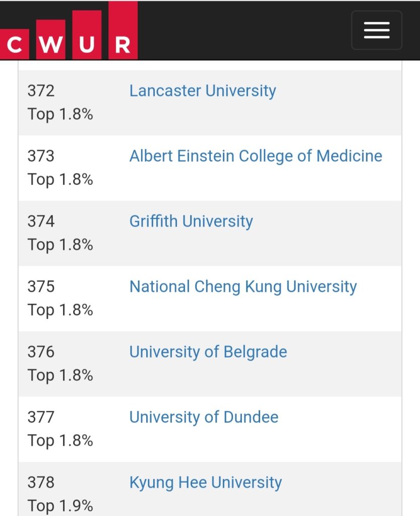Click rank number 377

pyautogui.click(x=41, y=417)
